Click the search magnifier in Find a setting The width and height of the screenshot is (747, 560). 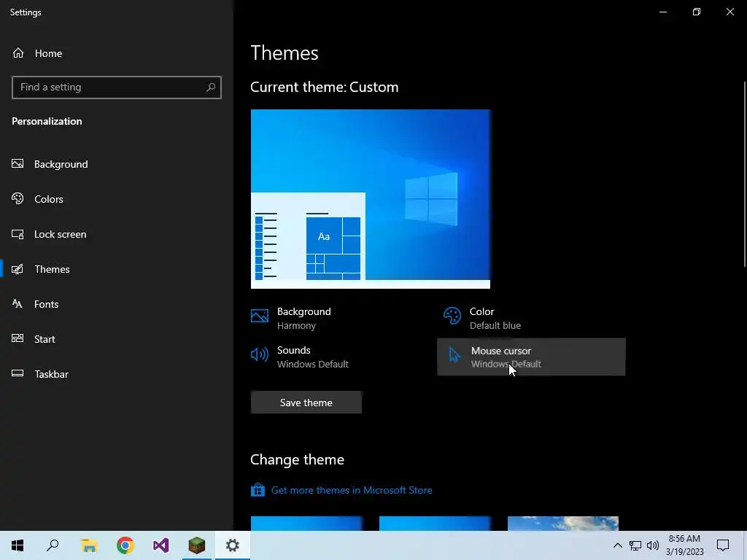tap(211, 87)
